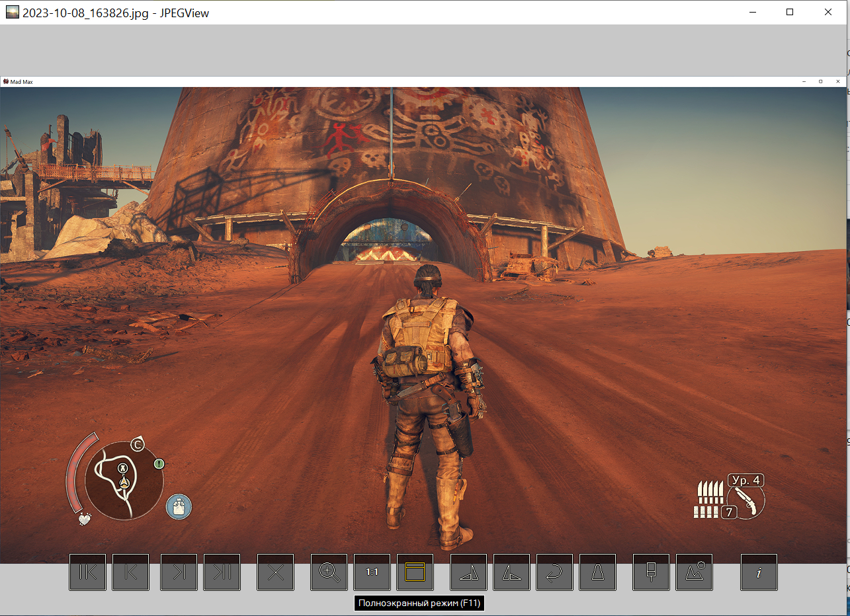850x616 pixels.
Task: Click the tower marker on the minimap
Action: click(122, 468)
